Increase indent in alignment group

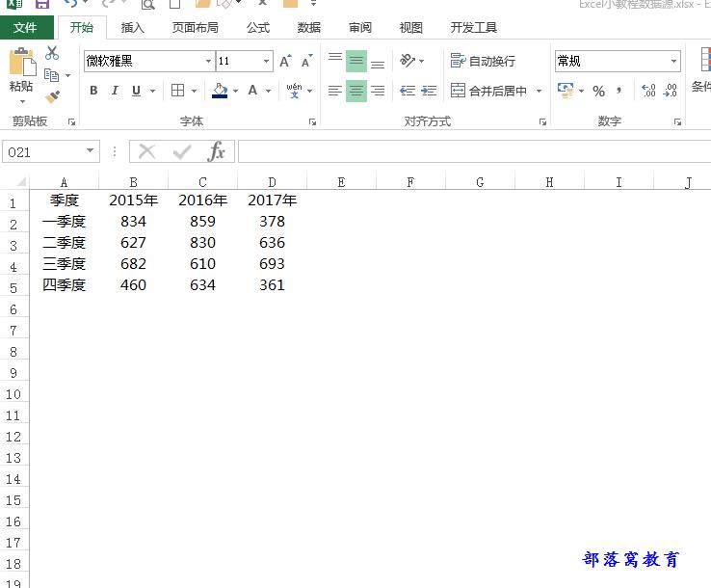(429, 91)
